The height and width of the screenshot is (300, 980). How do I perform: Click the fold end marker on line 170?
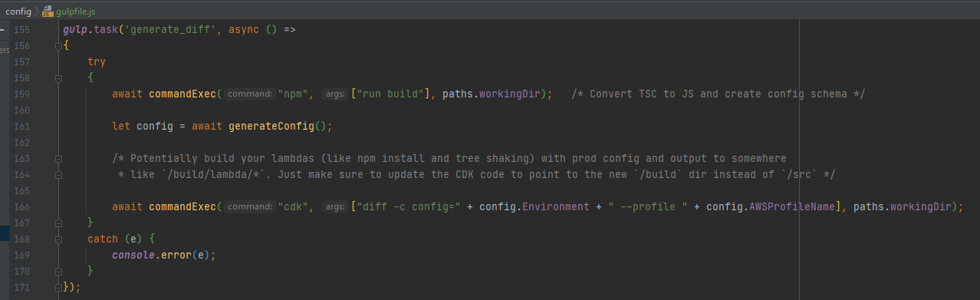58,272
